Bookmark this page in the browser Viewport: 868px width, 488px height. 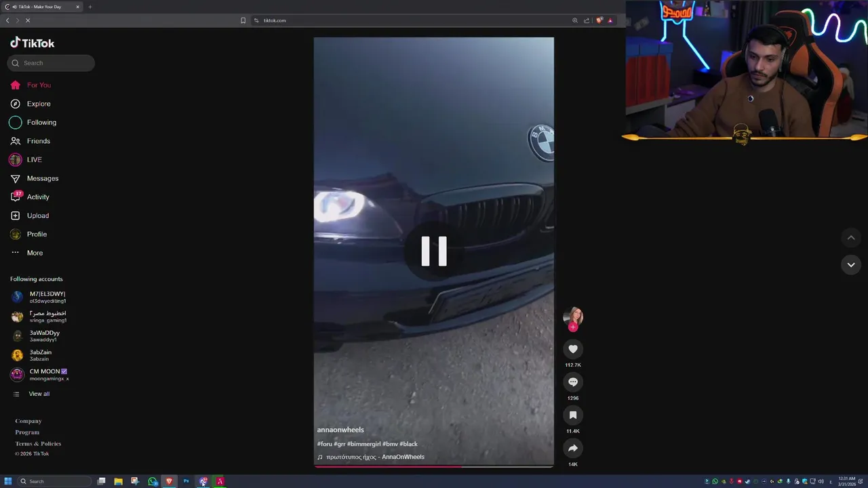tap(243, 20)
